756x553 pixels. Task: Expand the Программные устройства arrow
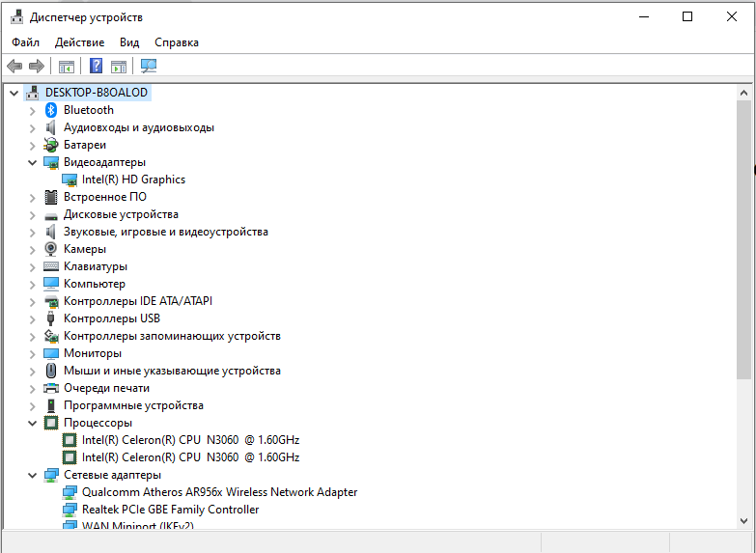[32, 405]
